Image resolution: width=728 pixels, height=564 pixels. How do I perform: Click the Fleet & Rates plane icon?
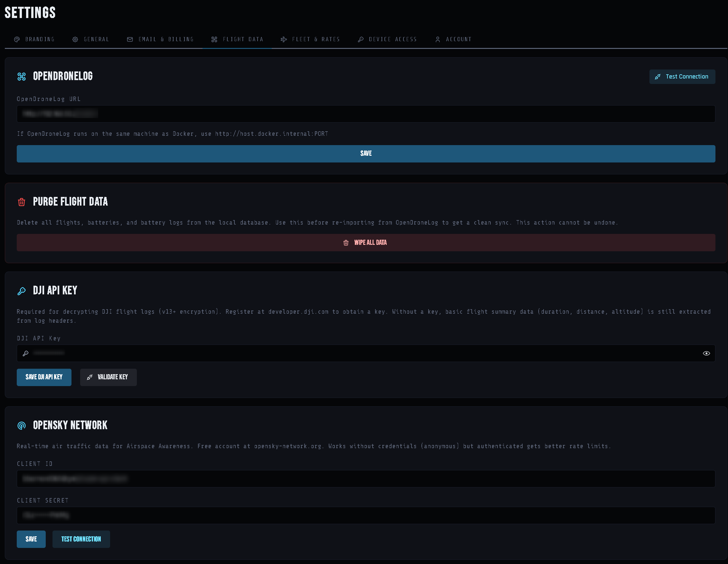[x=284, y=39]
